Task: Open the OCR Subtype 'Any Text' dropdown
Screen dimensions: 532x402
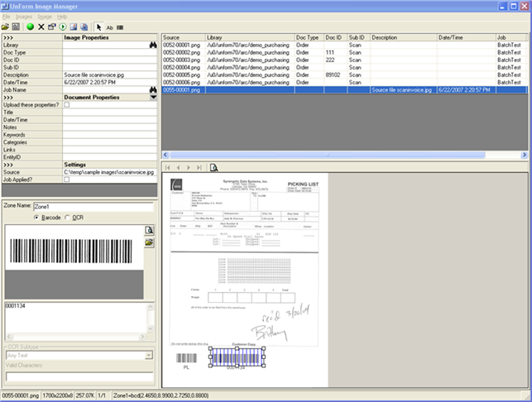Action: click(149, 355)
